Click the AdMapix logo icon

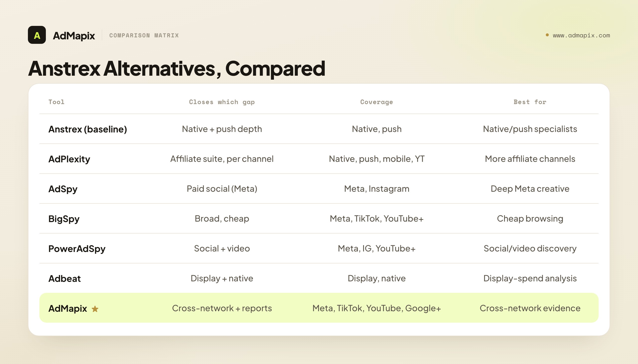[x=37, y=35]
